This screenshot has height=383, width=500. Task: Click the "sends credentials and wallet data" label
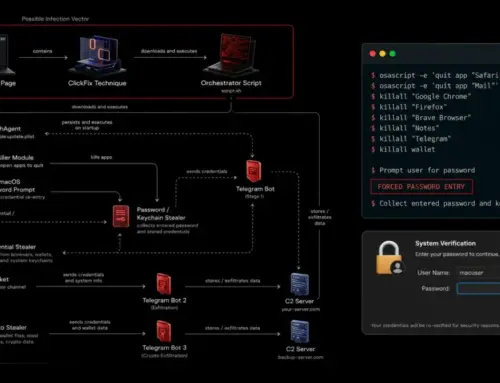[90, 325]
